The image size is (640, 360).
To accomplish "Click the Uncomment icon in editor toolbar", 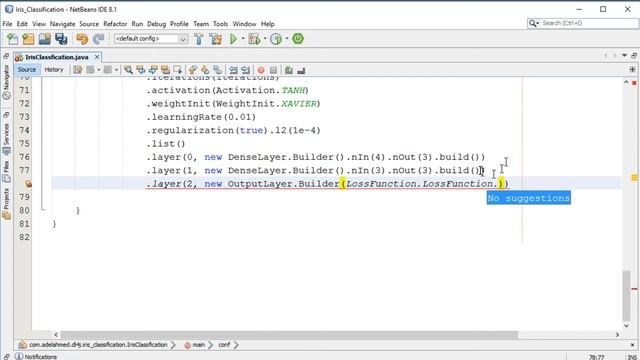I will click(x=301, y=70).
